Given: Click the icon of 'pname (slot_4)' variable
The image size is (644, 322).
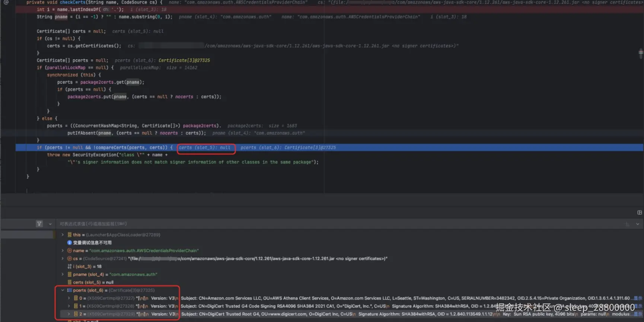Looking at the screenshot, I should coord(69,274).
